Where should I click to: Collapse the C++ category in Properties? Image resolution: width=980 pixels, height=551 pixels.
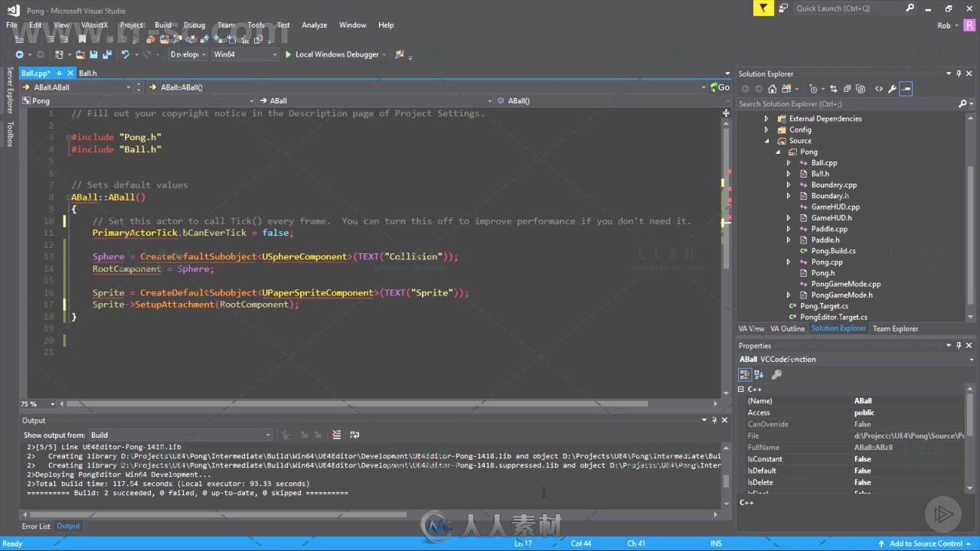pos(741,389)
